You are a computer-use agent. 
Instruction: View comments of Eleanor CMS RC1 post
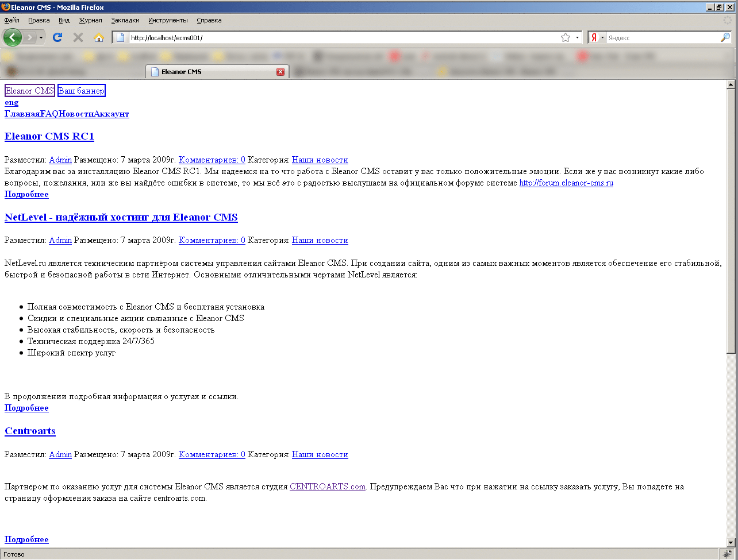pyautogui.click(x=212, y=160)
